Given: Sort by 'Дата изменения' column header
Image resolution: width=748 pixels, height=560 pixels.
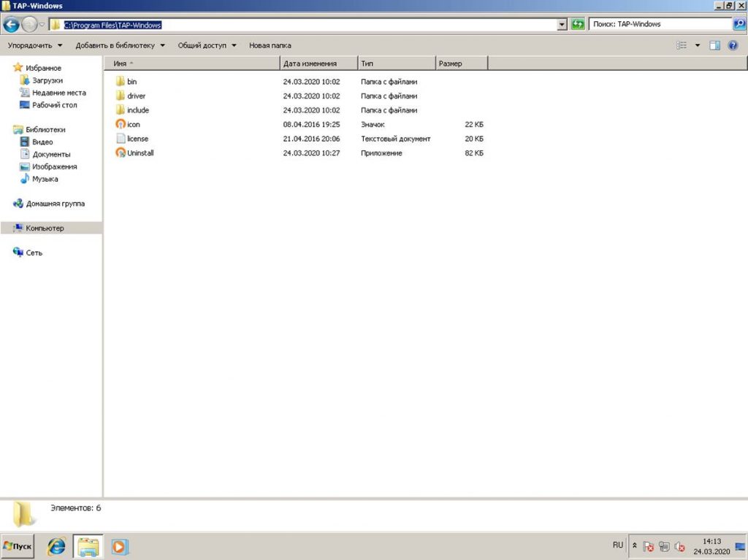Looking at the screenshot, I should (x=318, y=64).
